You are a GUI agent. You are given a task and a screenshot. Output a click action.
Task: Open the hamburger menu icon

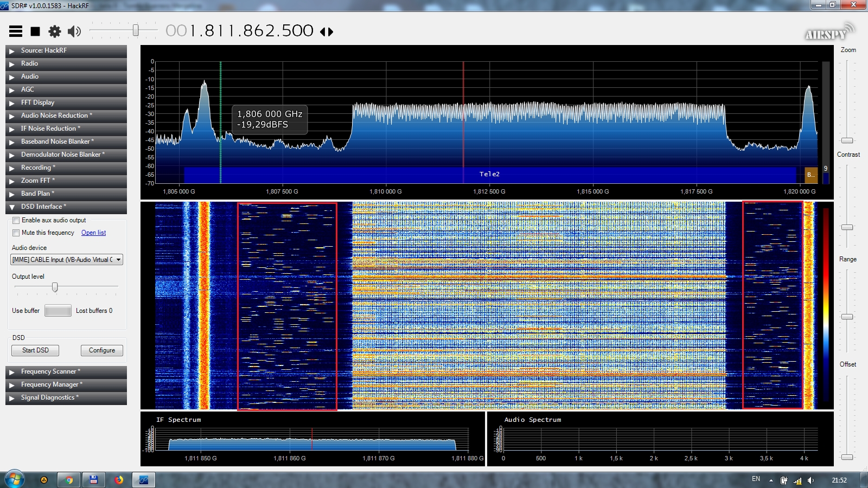pos(16,31)
